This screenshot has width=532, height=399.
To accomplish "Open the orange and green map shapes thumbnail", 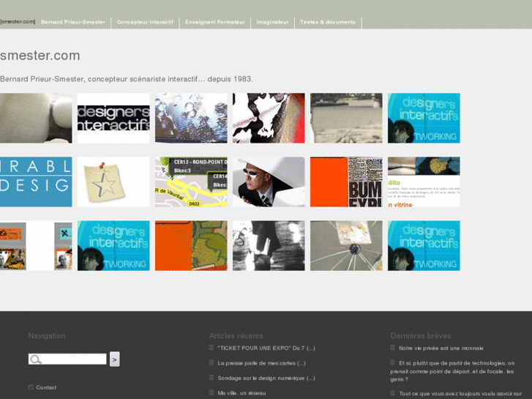I will click(191, 245).
